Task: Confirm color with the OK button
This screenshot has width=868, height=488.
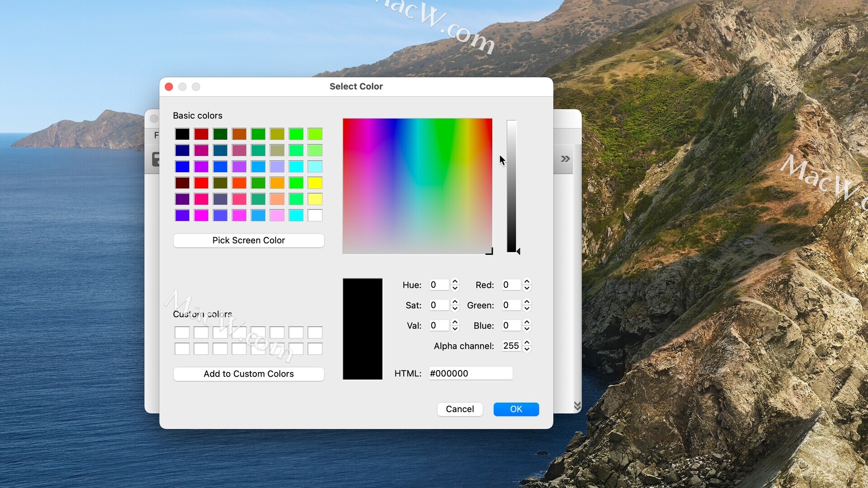Action: [x=516, y=409]
